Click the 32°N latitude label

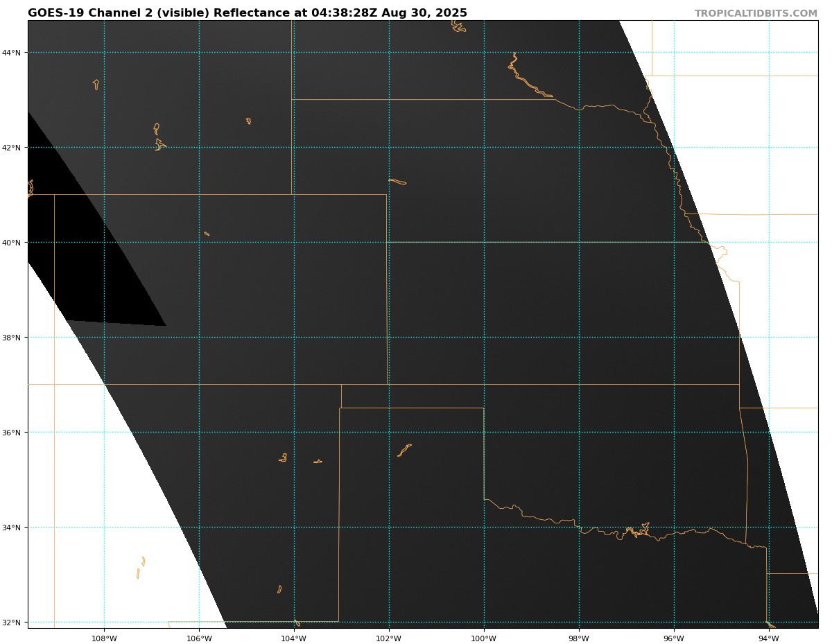pyautogui.click(x=12, y=623)
